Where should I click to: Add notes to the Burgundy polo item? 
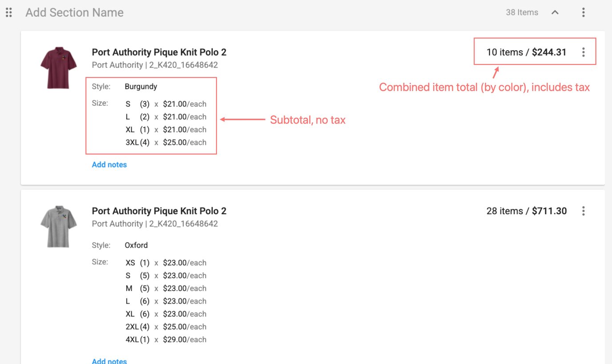pyautogui.click(x=109, y=165)
